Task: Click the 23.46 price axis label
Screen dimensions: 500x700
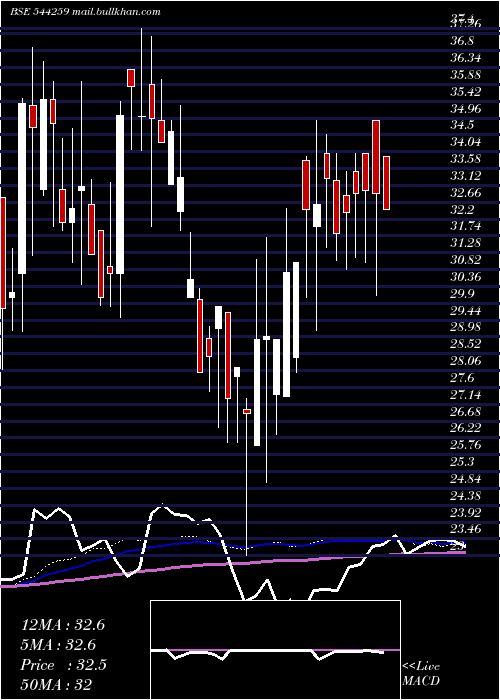Action: click(x=466, y=529)
